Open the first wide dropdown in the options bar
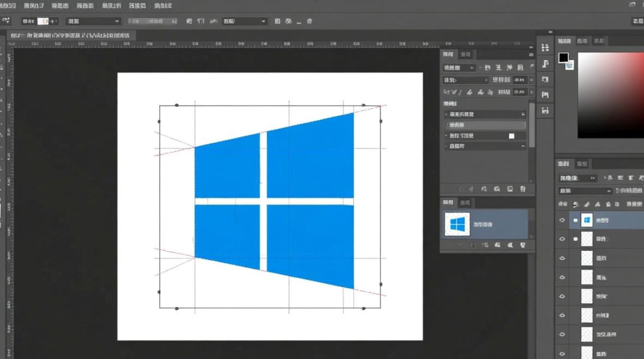This screenshot has width=644, height=359. [93, 21]
